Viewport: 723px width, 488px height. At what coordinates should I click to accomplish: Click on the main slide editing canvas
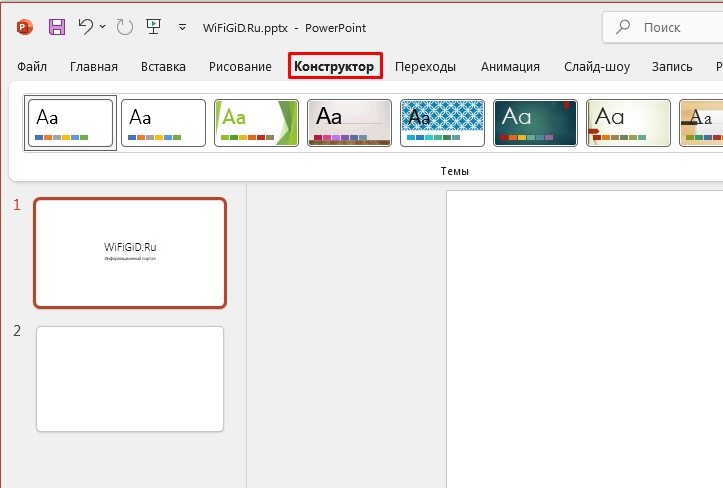tap(585, 339)
